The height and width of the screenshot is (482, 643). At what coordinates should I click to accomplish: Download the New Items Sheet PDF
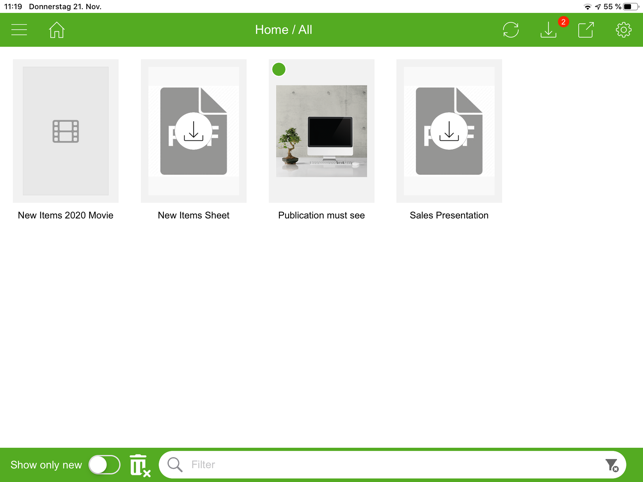pos(194,131)
